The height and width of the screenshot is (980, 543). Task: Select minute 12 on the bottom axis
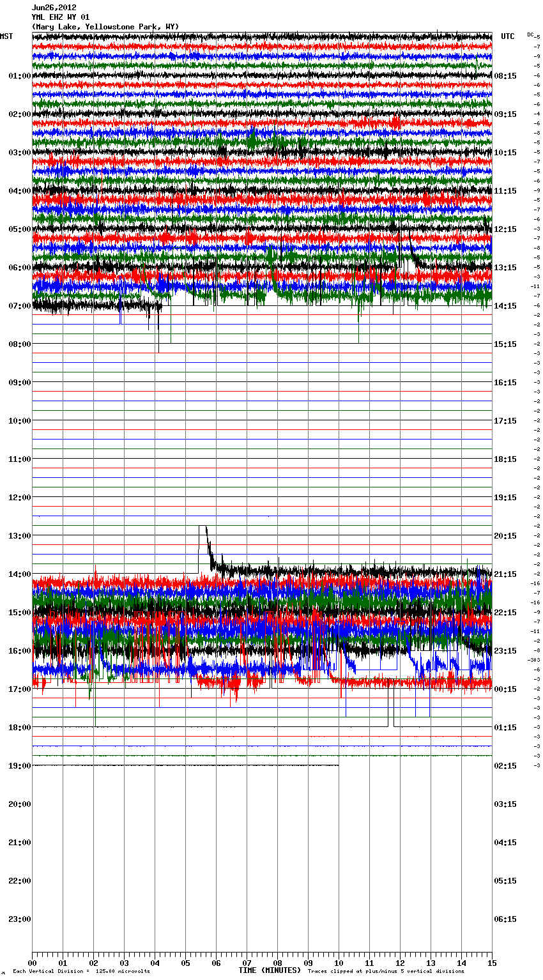(400, 963)
